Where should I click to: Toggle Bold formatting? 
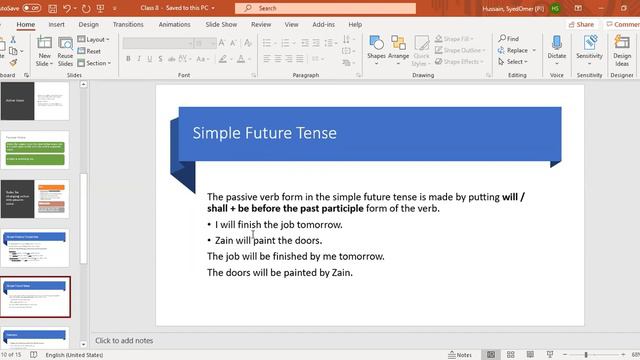tap(128, 59)
